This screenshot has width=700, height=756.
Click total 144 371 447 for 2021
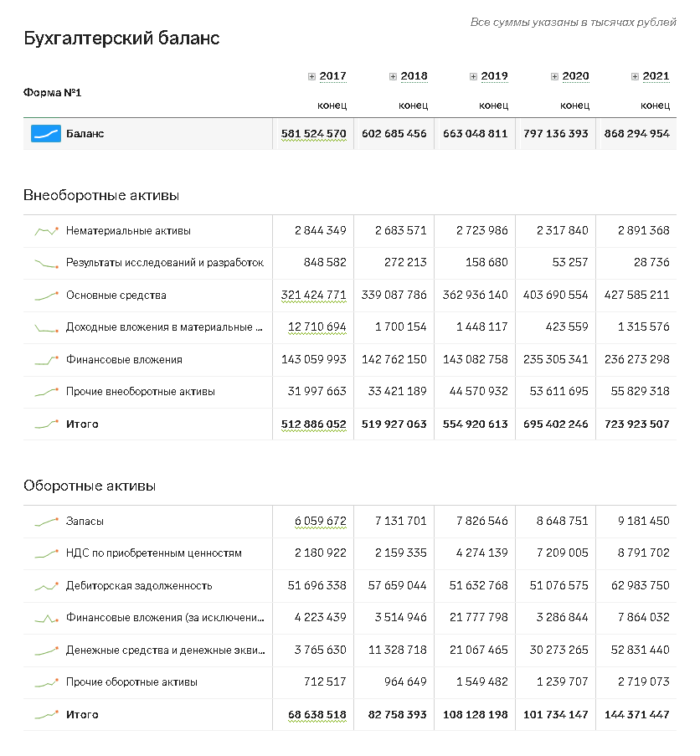[x=637, y=714]
